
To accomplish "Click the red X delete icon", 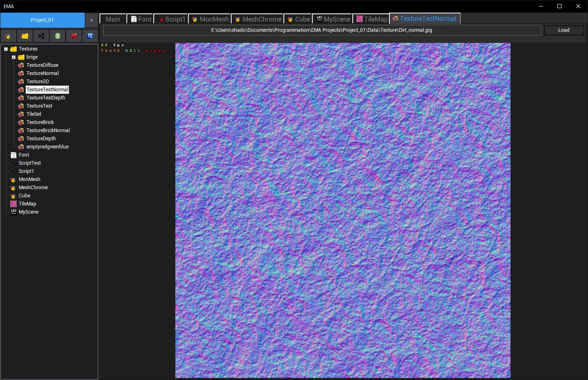I will click(74, 36).
